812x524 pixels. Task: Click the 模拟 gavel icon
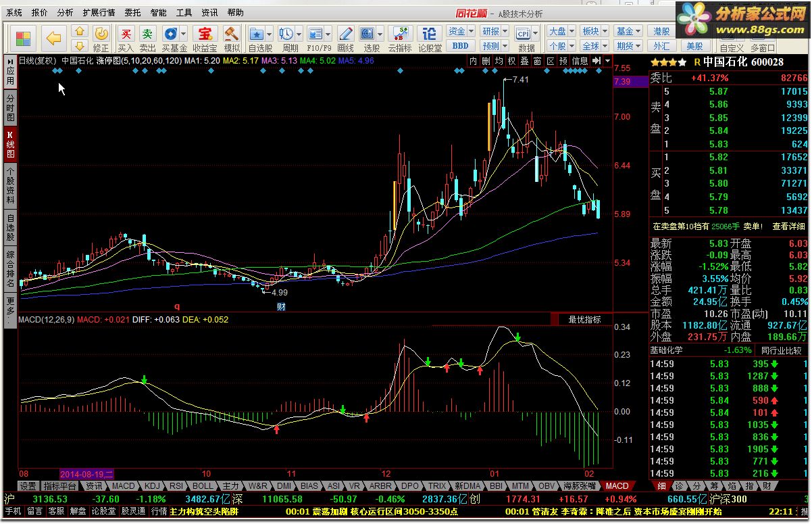click(232, 39)
